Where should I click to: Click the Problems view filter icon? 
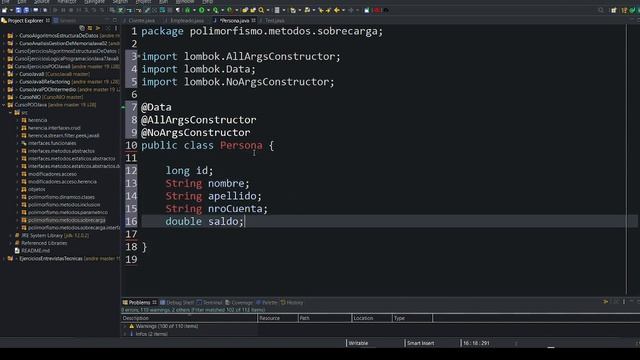click(606, 302)
